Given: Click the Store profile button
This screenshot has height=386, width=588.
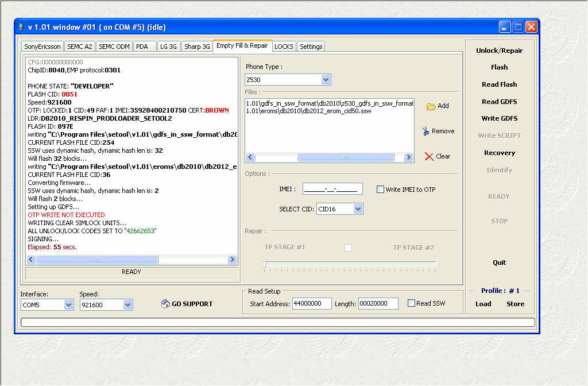Looking at the screenshot, I should 515,304.
